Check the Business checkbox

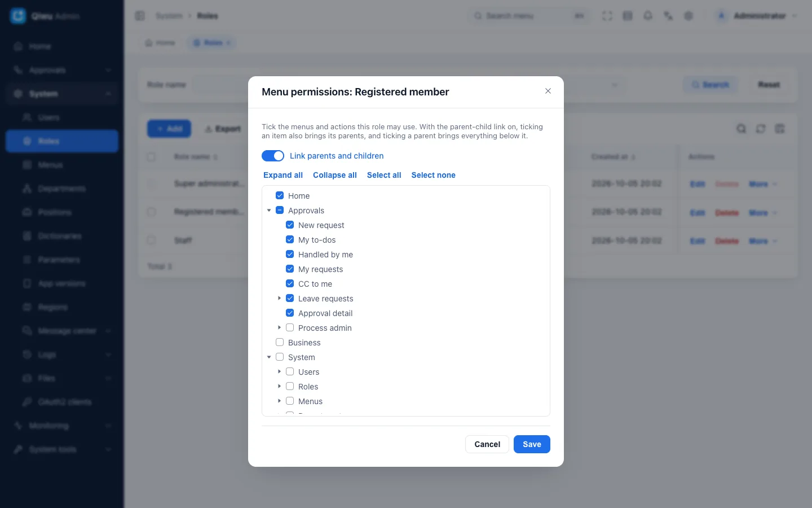coord(280,342)
